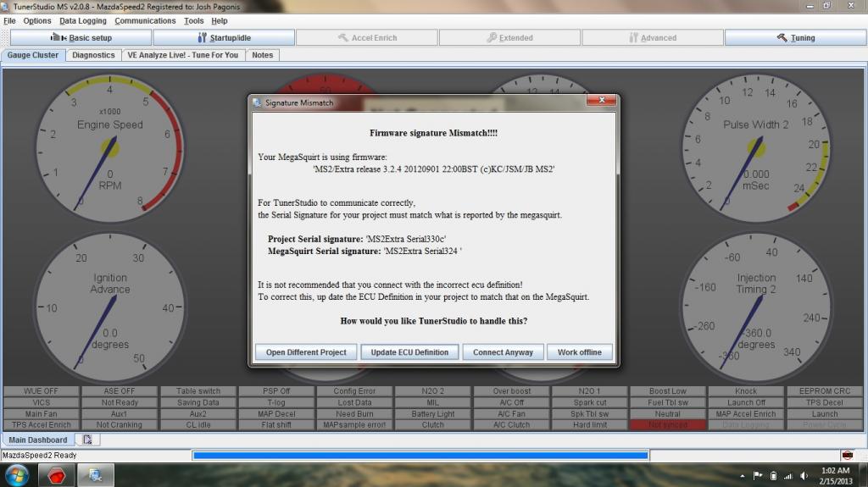Click the TPS Accel Enrich indicator
The image size is (868, 487).
point(41,425)
